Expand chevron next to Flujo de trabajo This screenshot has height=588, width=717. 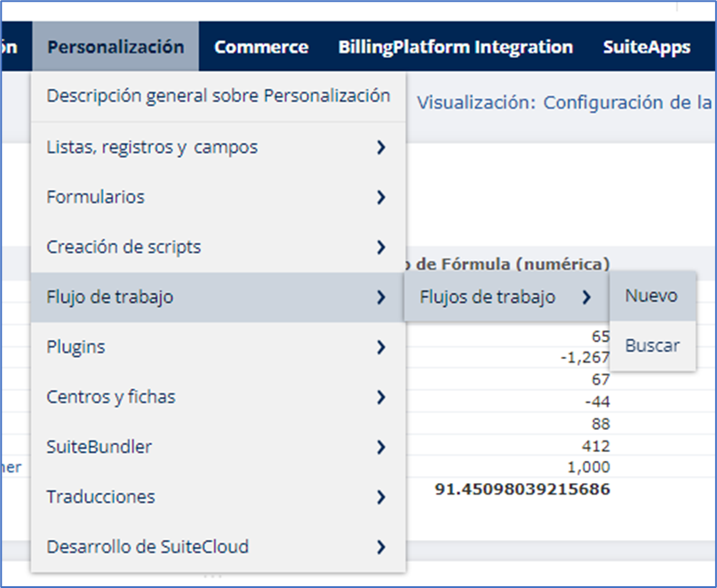(x=381, y=298)
